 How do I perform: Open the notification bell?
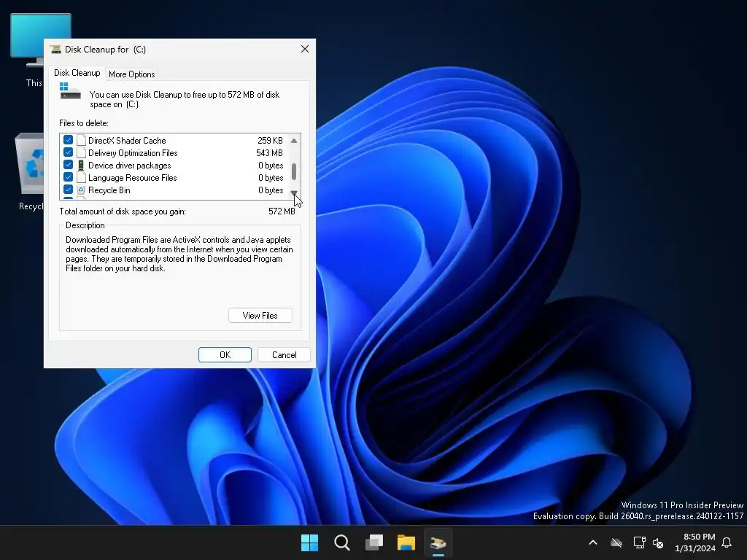727,542
